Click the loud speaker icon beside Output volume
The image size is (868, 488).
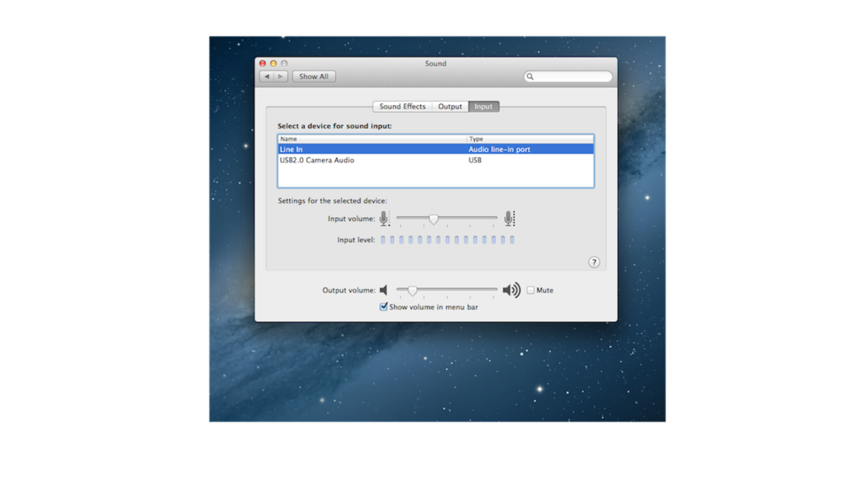pos(511,290)
